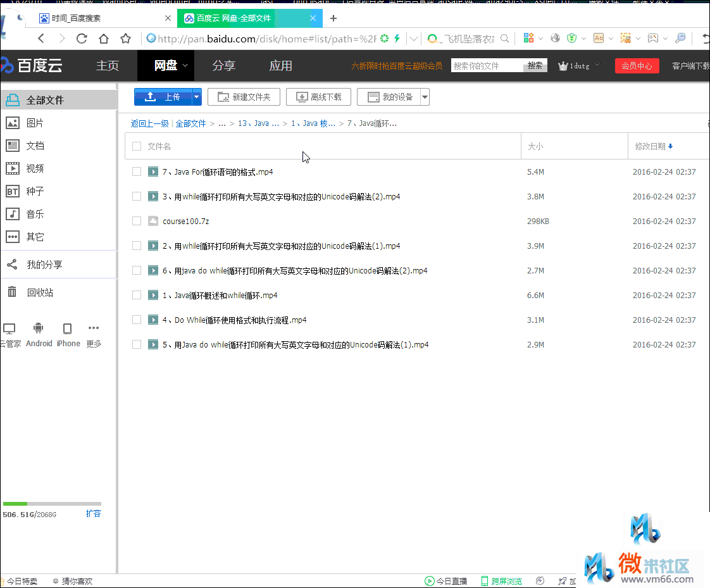Check the box for 2、用while循环 解法(1).mp4
The image size is (710, 588).
(x=136, y=246)
